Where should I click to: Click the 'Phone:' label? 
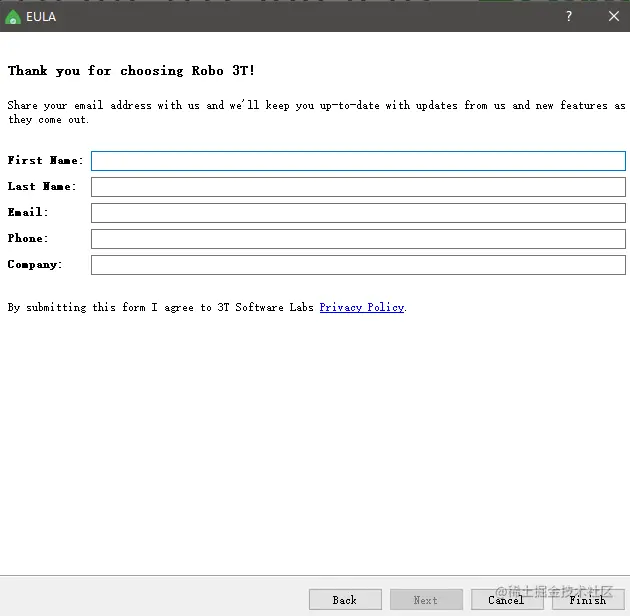(28, 238)
